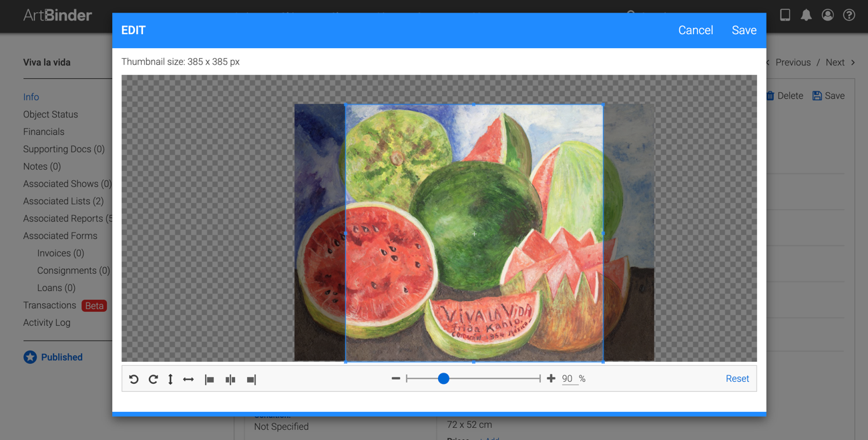Reset the image edit
The width and height of the screenshot is (868, 440).
[x=737, y=379]
